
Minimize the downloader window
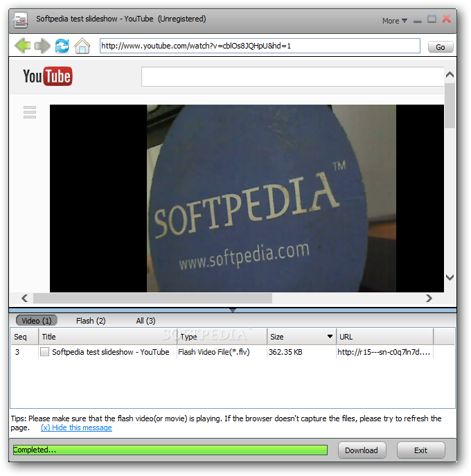(x=418, y=21)
